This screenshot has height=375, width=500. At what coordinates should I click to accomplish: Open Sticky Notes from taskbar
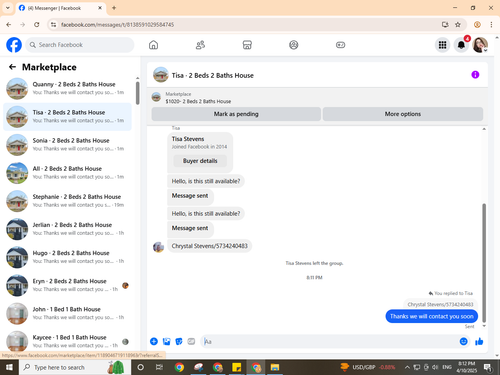tap(237, 367)
